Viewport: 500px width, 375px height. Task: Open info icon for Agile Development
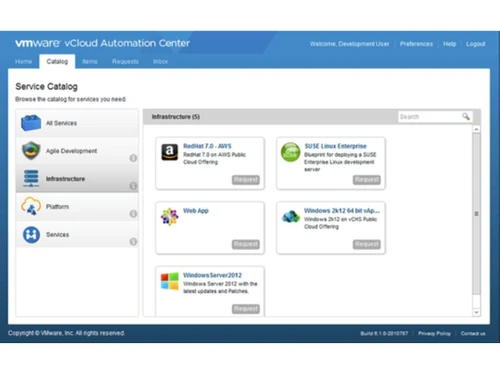click(x=133, y=158)
